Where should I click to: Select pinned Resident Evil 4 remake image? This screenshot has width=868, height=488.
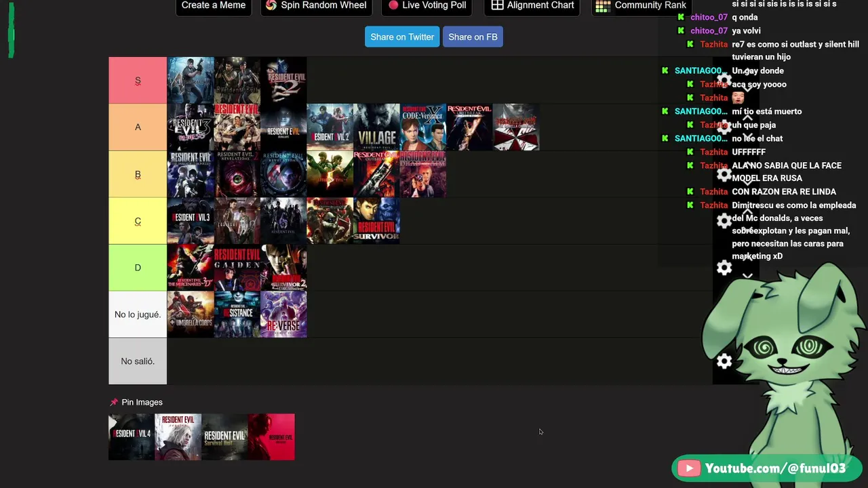point(132,437)
